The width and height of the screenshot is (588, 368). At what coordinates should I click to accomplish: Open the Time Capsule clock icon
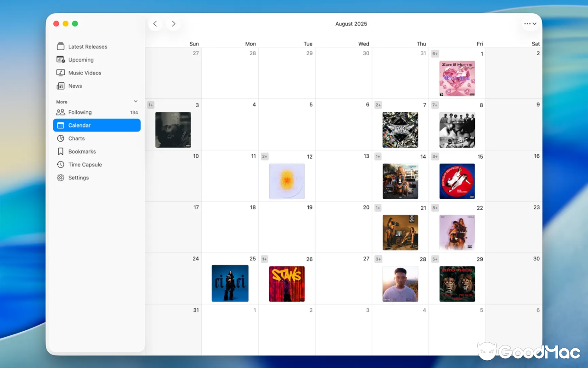60,165
